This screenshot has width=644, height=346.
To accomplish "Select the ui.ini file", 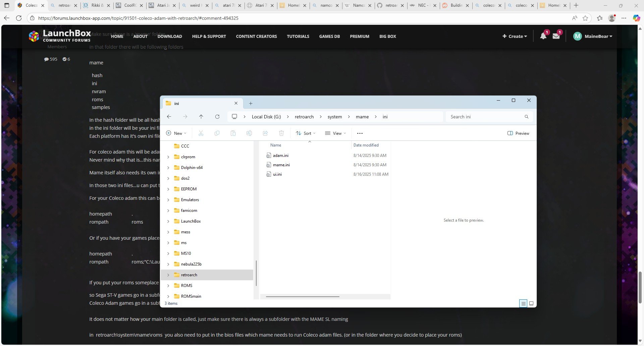I will [x=277, y=174].
